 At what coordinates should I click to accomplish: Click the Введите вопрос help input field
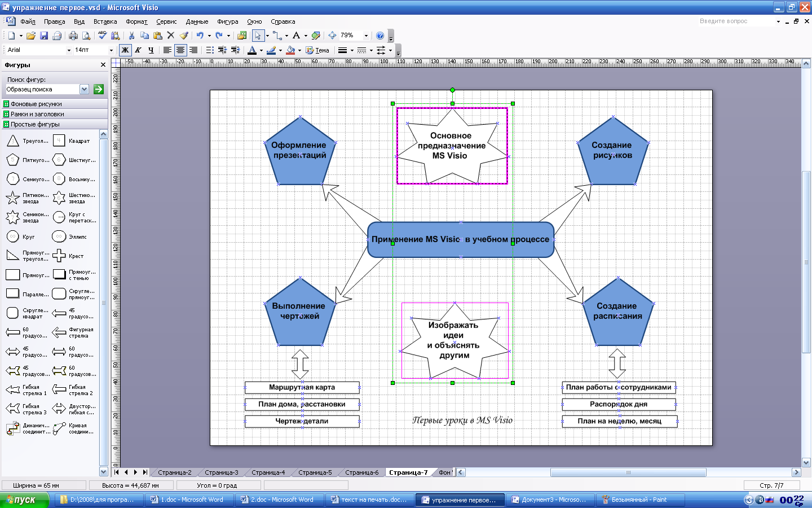click(x=740, y=21)
